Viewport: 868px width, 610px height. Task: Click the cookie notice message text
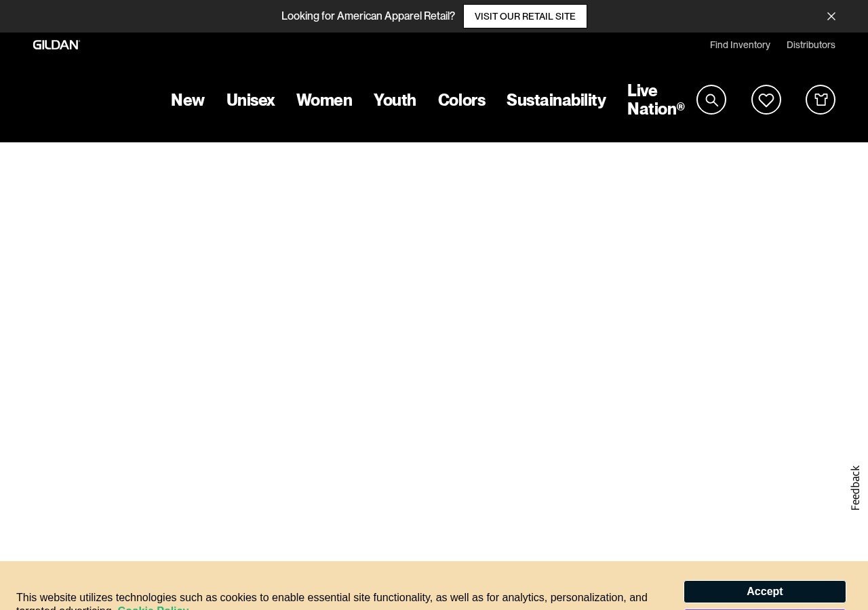pos(332,597)
